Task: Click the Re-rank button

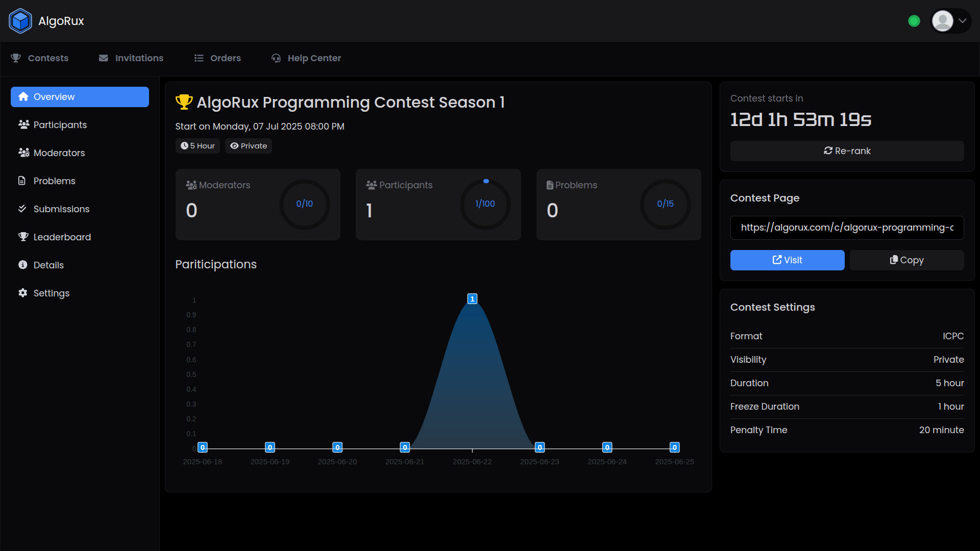Action: tap(847, 151)
